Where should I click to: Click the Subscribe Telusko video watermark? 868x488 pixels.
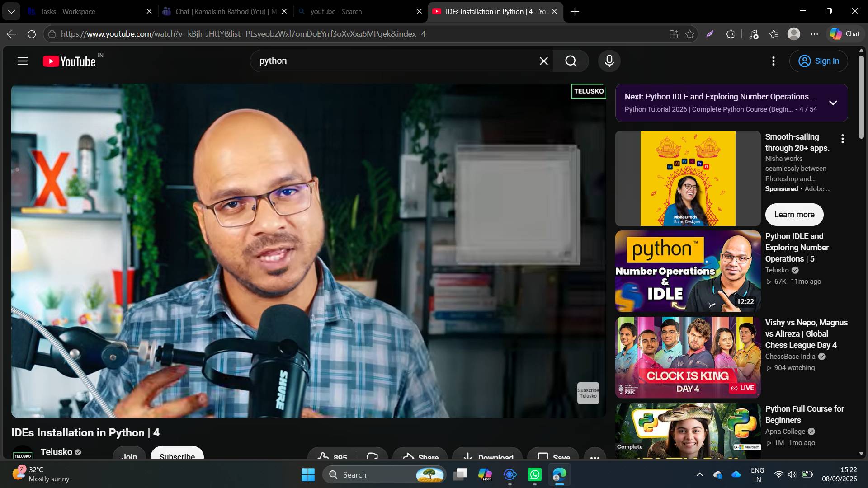588,393
